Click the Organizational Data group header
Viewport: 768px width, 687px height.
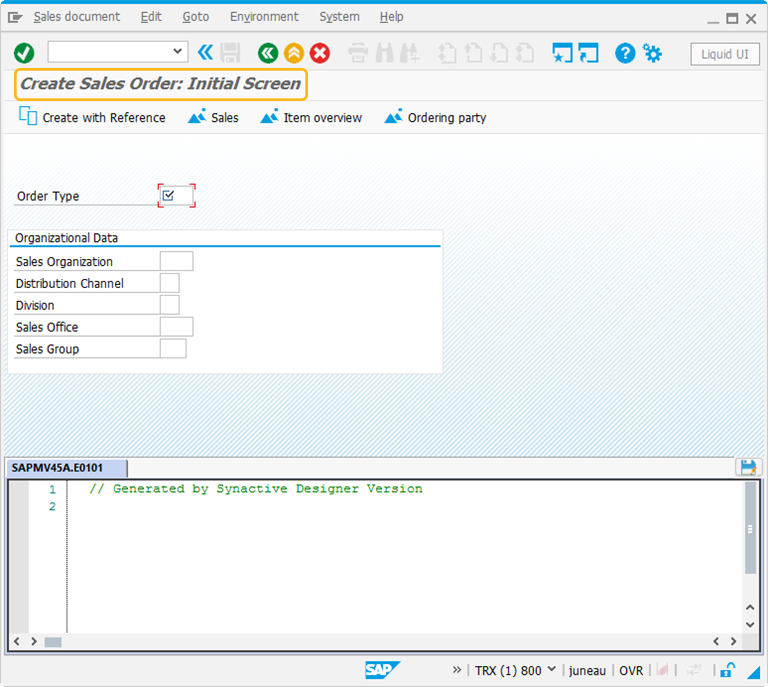coord(67,238)
